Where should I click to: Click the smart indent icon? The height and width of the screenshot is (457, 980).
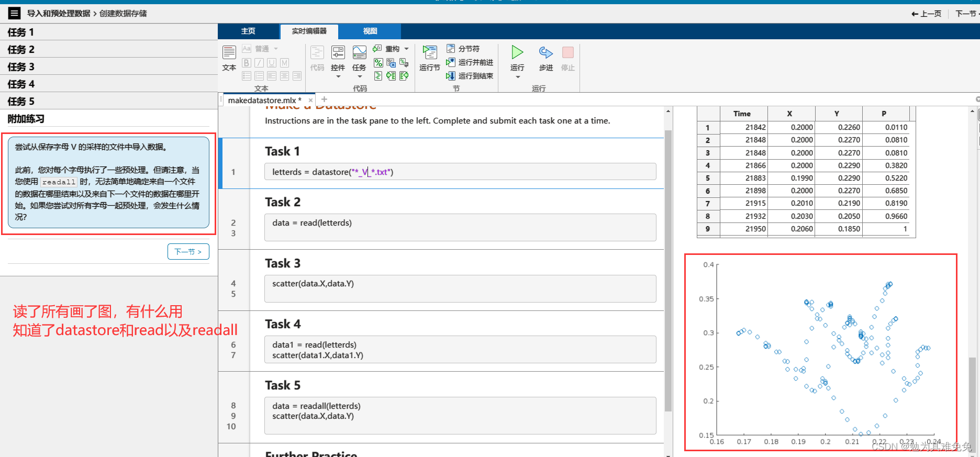(378, 76)
